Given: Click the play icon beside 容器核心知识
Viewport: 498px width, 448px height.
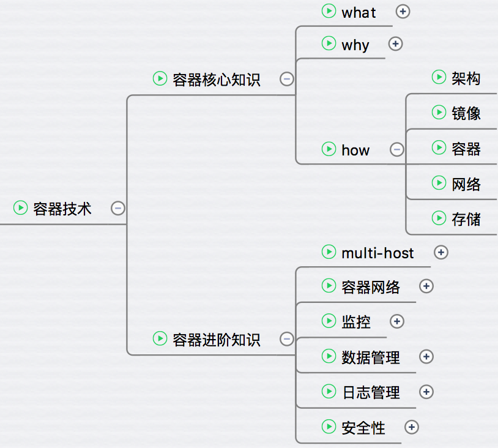Looking at the screenshot, I should pyautogui.click(x=160, y=79).
